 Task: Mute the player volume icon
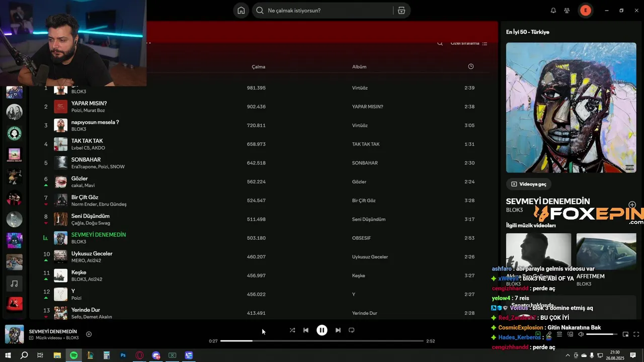pos(581,334)
